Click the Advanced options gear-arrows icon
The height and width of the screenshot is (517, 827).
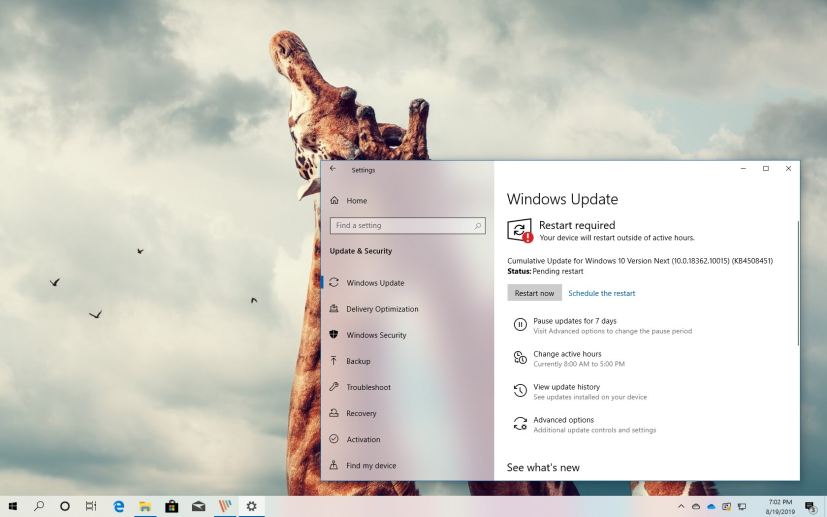tap(520, 424)
